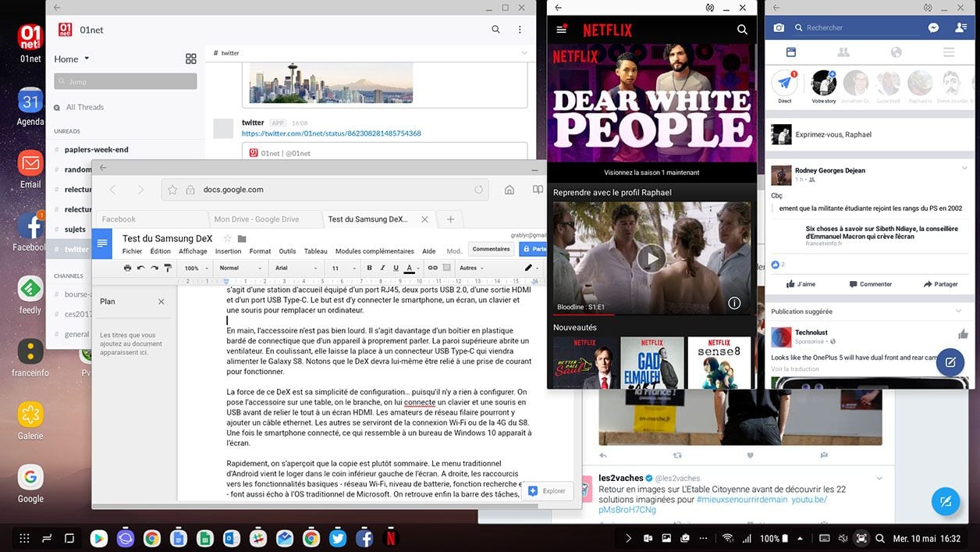Click the paint format icon in Docs
This screenshot has width=980, height=552.
click(x=168, y=268)
